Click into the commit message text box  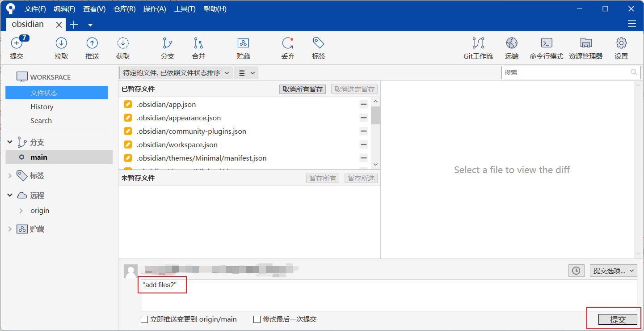tap(389, 295)
